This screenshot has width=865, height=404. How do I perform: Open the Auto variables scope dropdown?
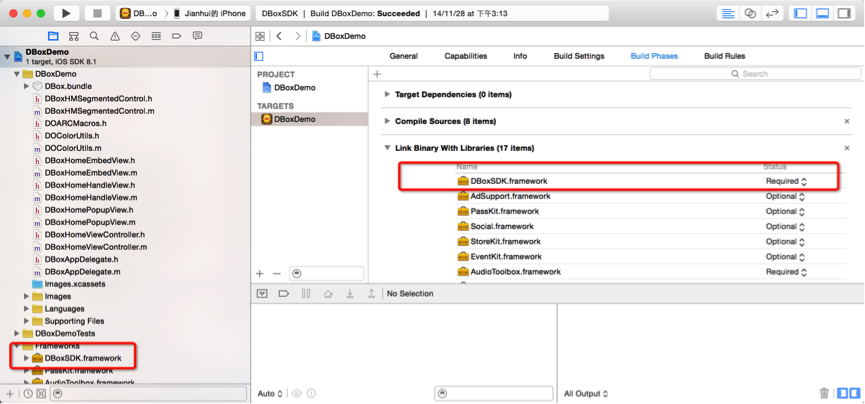270,394
